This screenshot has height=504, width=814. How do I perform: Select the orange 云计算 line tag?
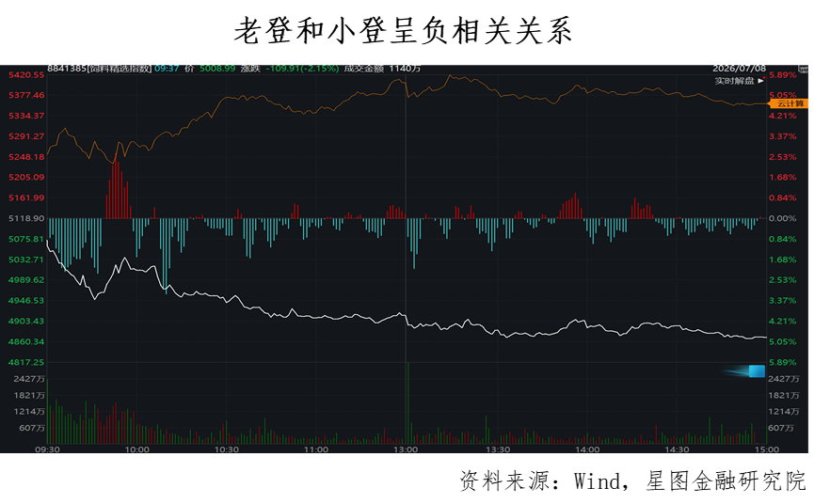tap(790, 103)
